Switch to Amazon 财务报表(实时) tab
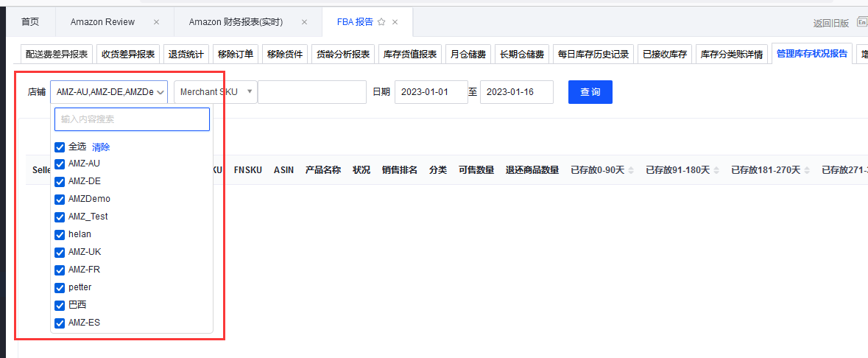The width and height of the screenshot is (868, 358). pos(236,22)
